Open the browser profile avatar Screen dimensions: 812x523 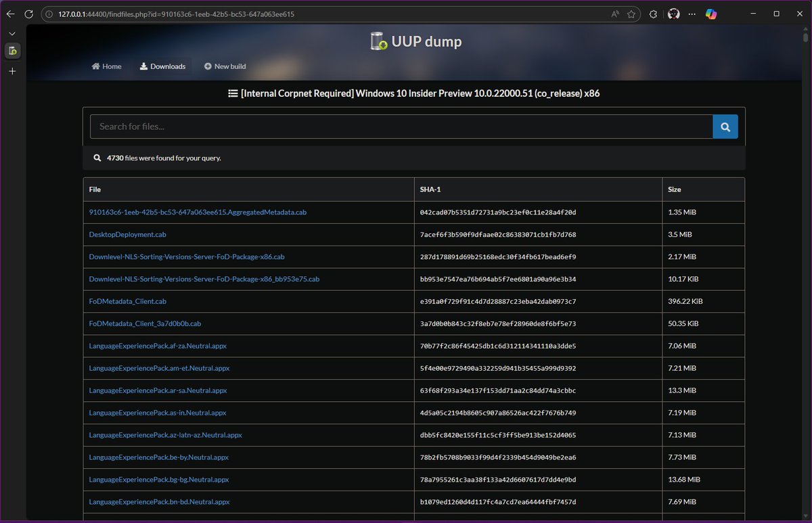tap(673, 14)
